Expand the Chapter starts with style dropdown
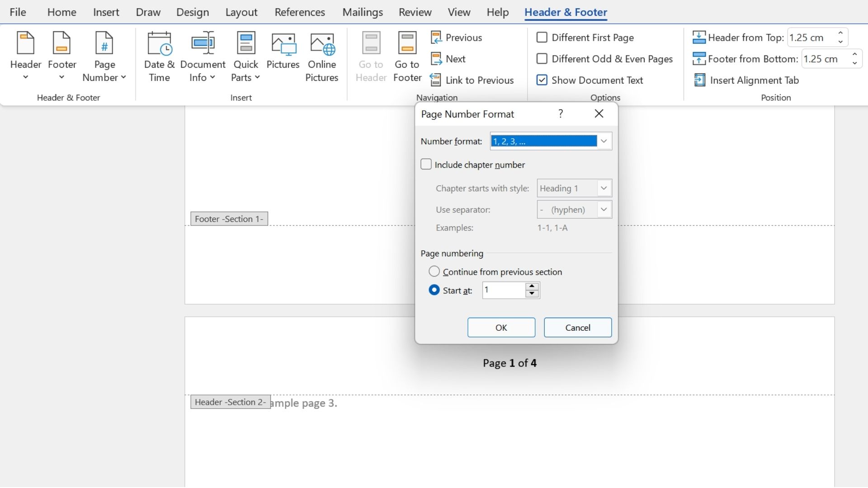 [604, 188]
